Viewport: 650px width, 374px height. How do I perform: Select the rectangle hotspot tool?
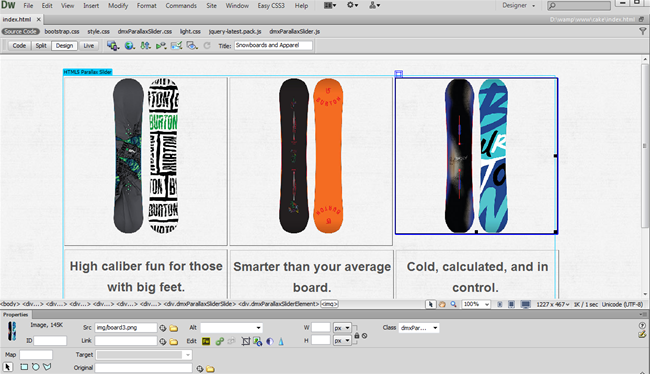click(24, 367)
